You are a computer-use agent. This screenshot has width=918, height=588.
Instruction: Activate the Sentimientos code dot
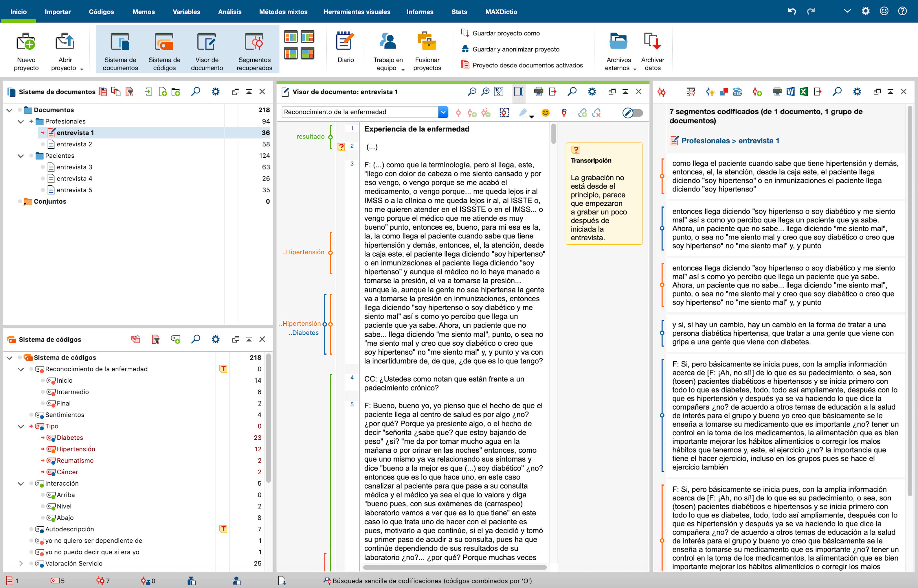[x=31, y=415]
